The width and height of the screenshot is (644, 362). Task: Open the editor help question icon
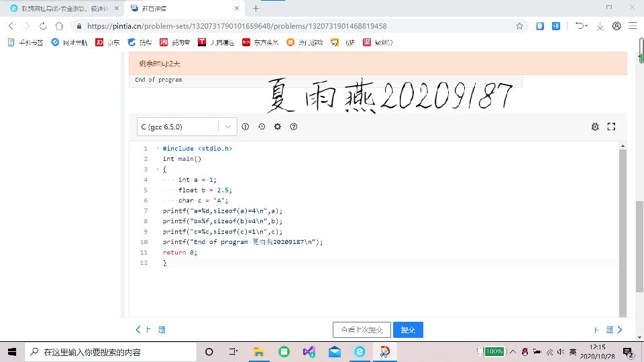pyautogui.click(x=294, y=127)
